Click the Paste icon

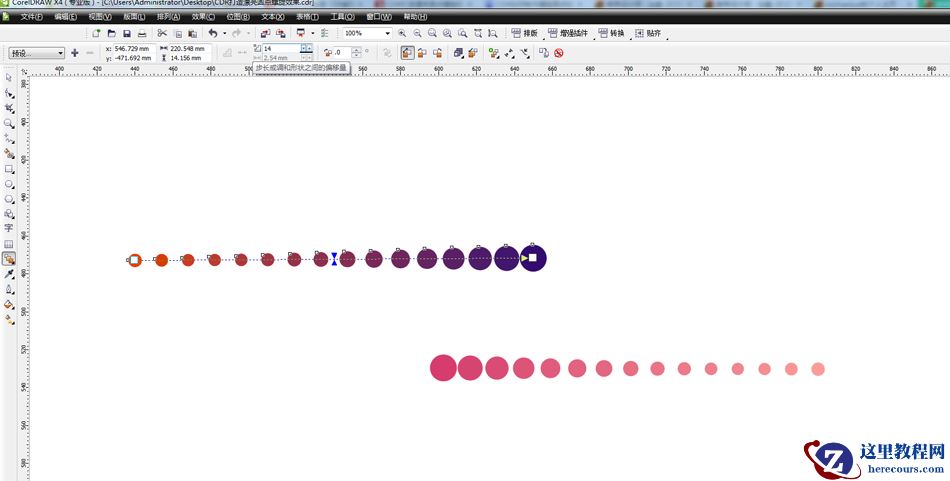[193, 33]
